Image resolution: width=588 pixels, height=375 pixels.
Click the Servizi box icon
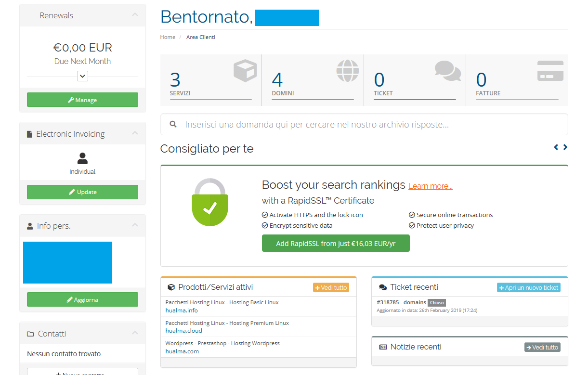(x=245, y=71)
